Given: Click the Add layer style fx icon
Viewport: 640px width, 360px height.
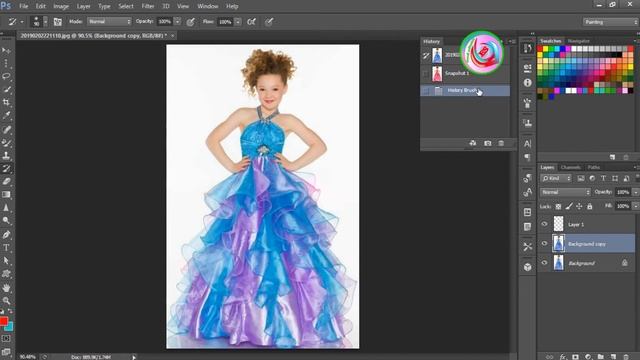Looking at the screenshot, I should tap(563, 357).
